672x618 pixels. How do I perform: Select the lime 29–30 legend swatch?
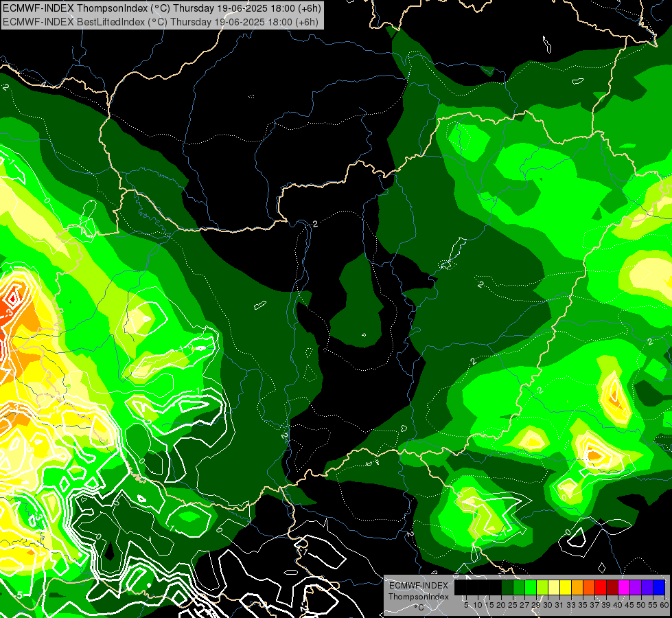click(542, 587)
